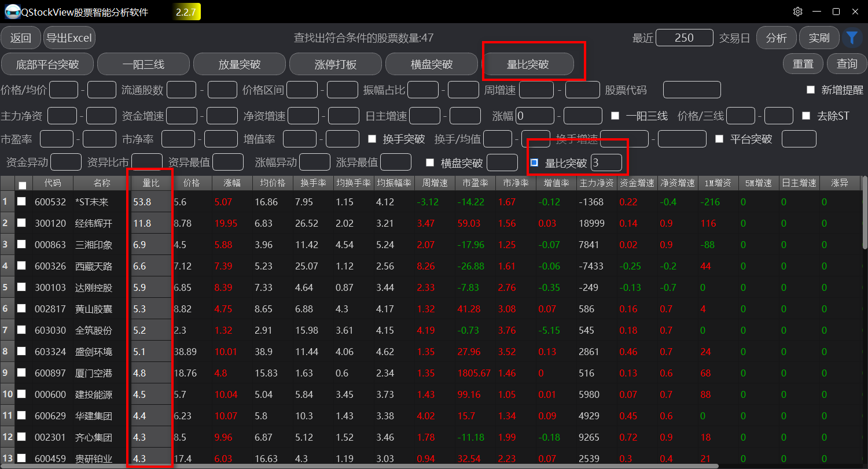Toggle the 一阳三线 filter checkbox
The height and width of the screenshot is (469, 868).
[x=615, y=116]
